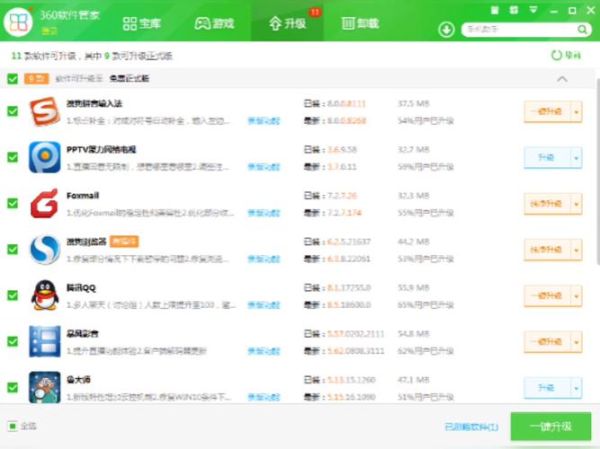Open the main menu dropdown triangle

pos(533,10)
